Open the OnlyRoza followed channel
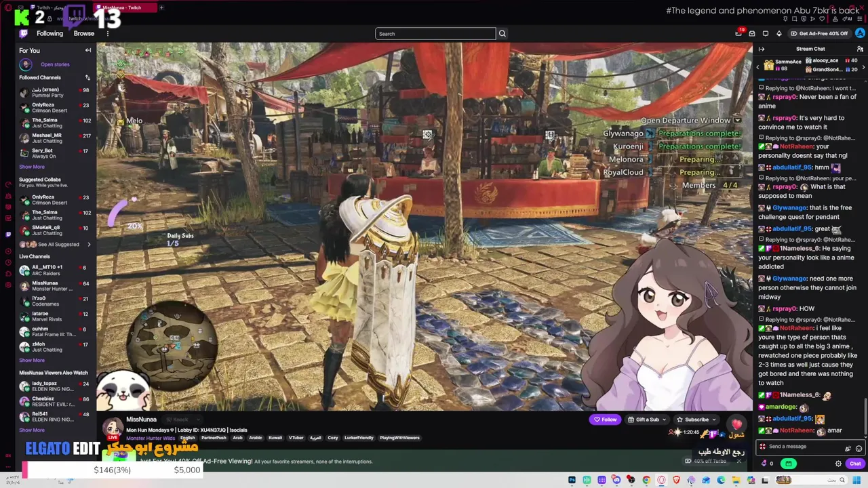The height and width of the screenshot is (488, 868). [x=54, y=107]
